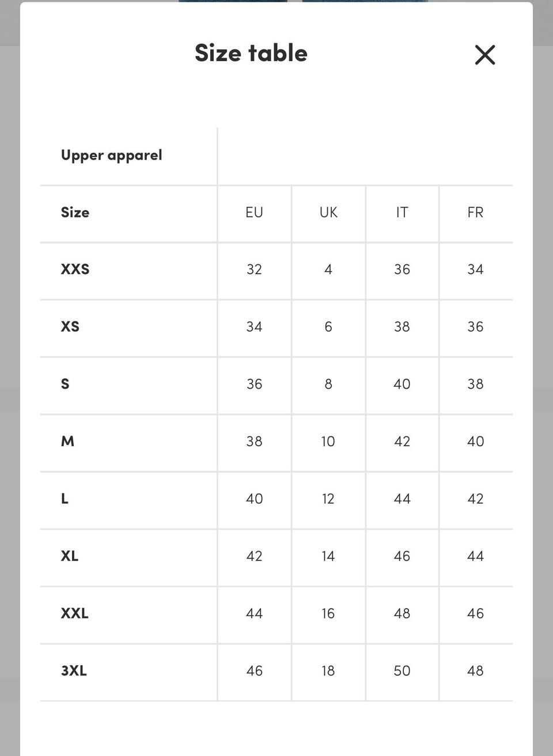Screen dimensions: 553x756
Task: Click the Size table heading
Action: pos(251,53)
